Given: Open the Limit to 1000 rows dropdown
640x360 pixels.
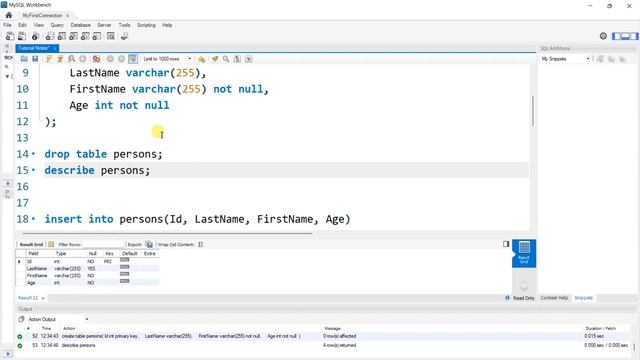Looking at the screenshot, I should pos(167,59).
